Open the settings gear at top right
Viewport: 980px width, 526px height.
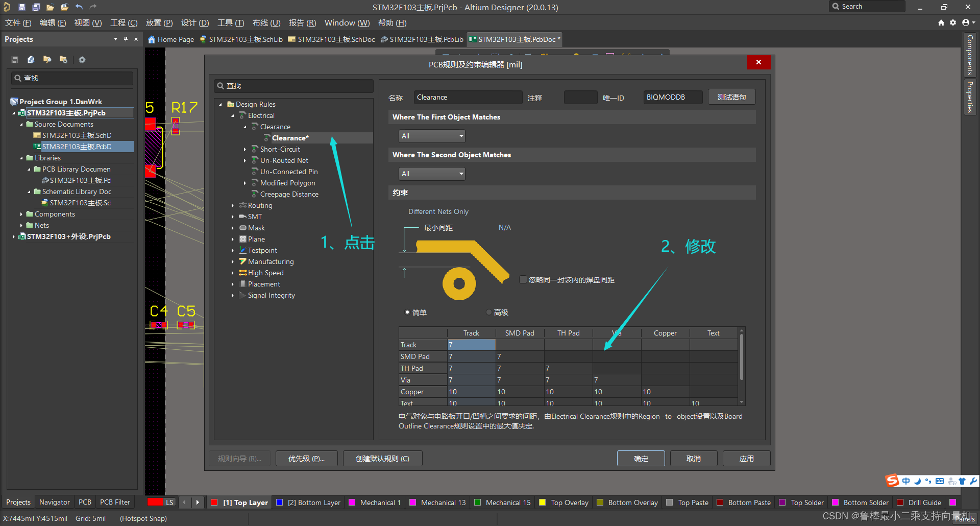[x=953, y=22]
